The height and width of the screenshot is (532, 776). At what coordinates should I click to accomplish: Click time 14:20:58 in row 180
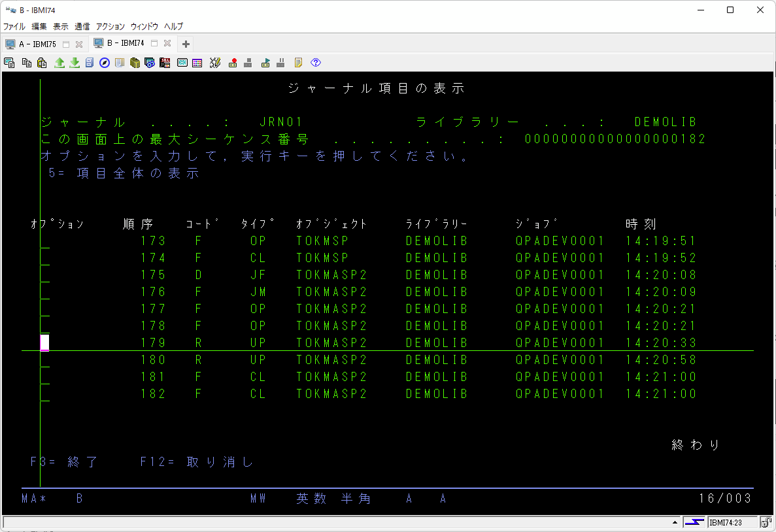pos(661,359)
